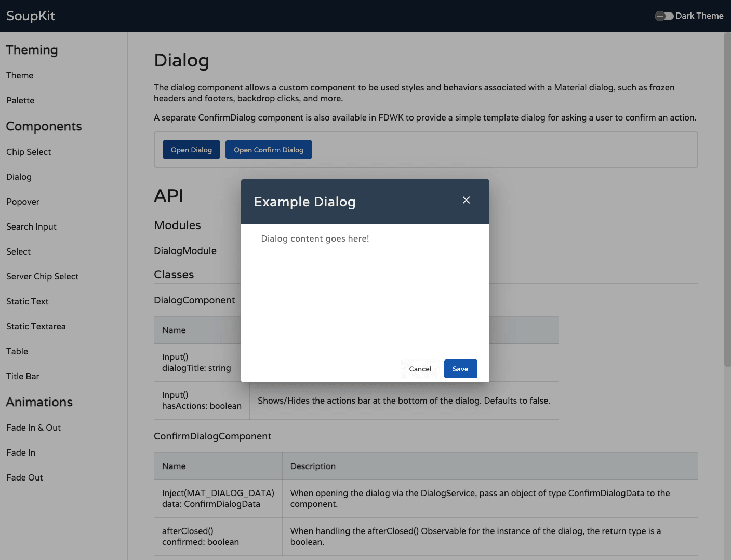Open the Table component page
731x560 pixels.
[x=17, y=351]
